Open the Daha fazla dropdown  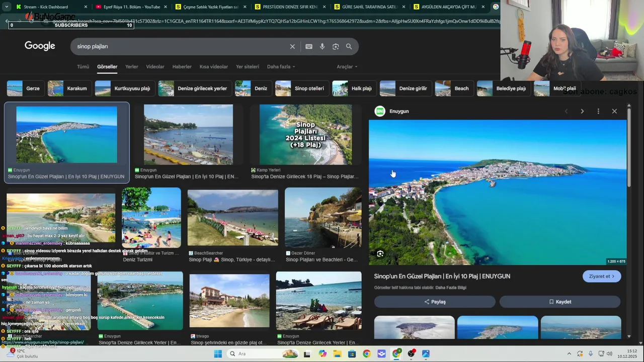[x=281, y=67]
